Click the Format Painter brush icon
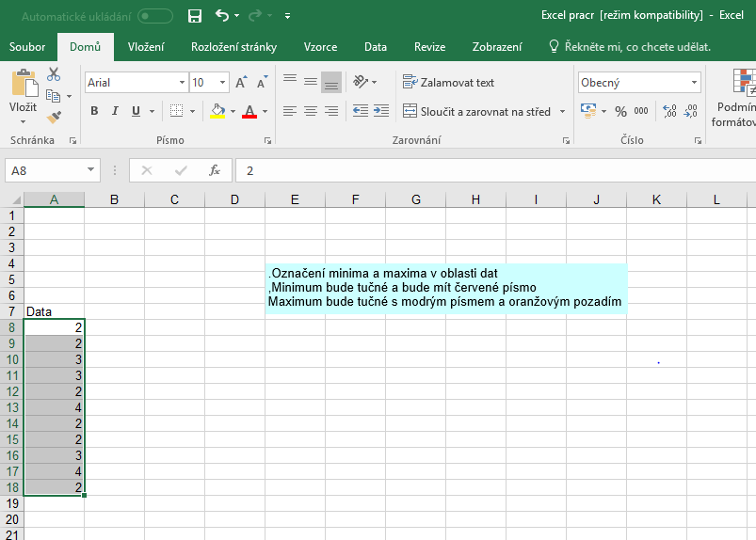This screenshot has height=540, width=756. [54, 118]
